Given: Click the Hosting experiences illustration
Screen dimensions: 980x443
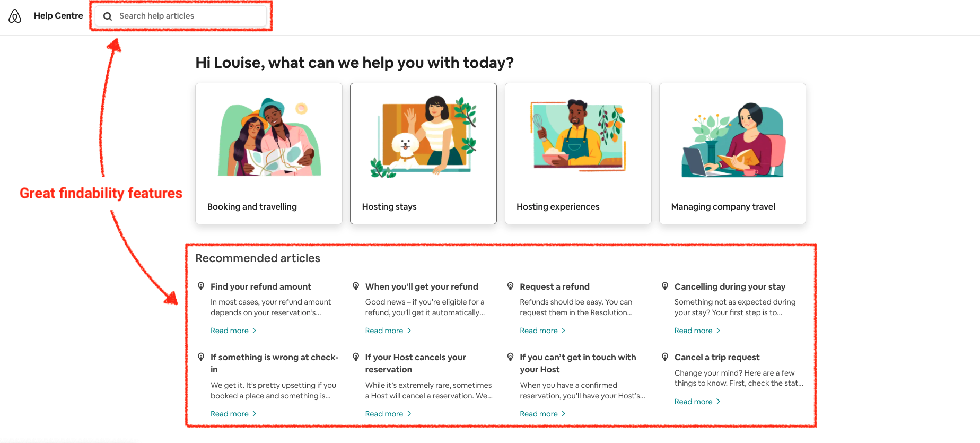Looking at the screenshot, I should click(x=578, y=136).
